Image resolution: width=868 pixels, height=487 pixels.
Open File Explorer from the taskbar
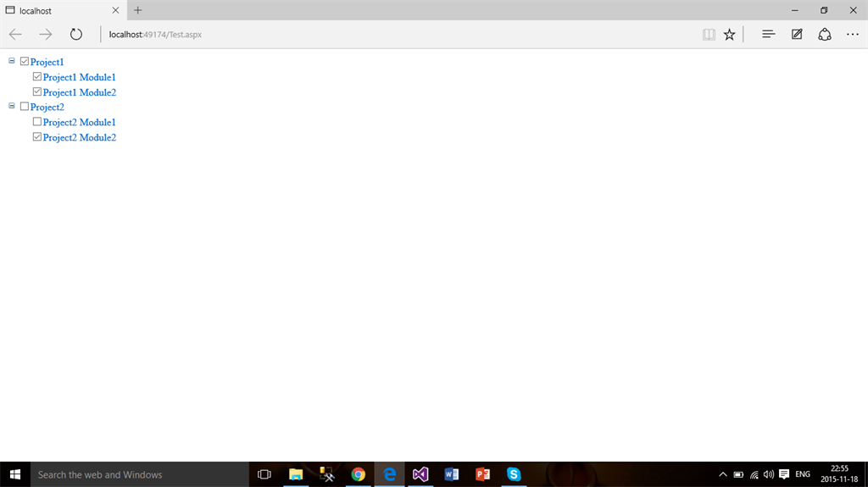click(x=296, y=474)
